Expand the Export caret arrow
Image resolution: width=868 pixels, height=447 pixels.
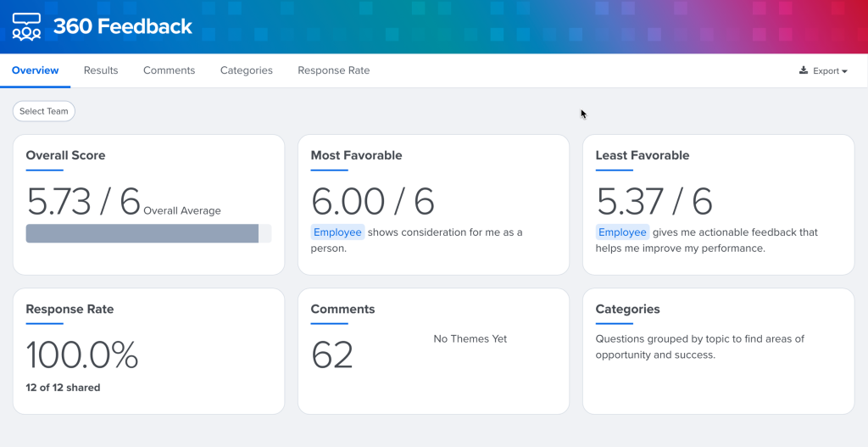click(844, 72)
